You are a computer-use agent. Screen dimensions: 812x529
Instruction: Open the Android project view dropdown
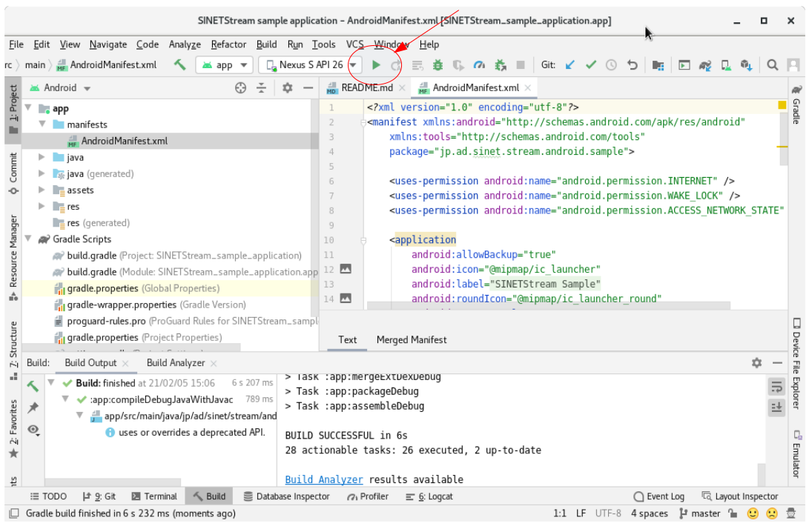60,88
